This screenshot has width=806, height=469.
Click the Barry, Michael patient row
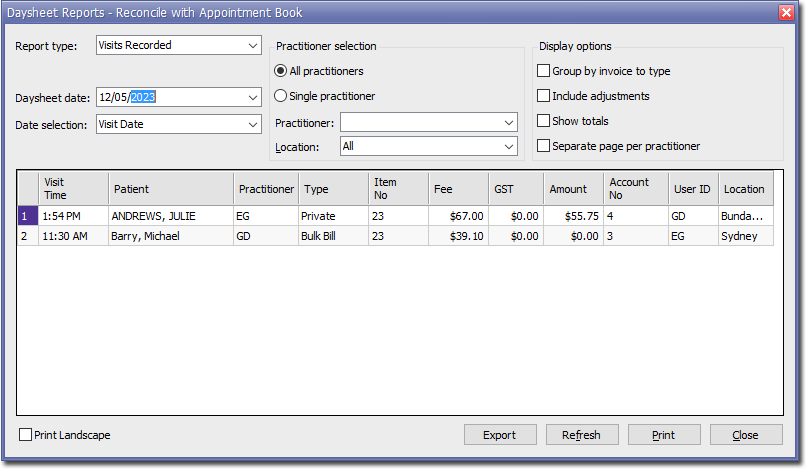(x=170, y=236)
